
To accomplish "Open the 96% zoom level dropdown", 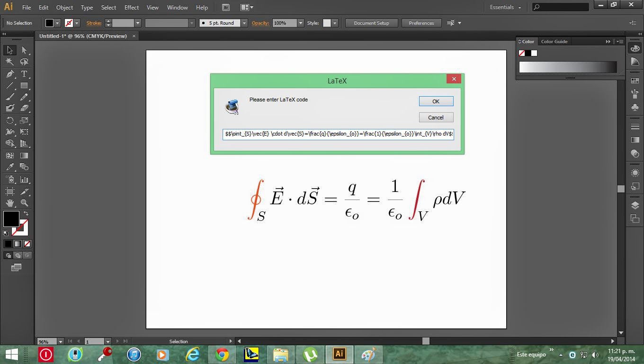I will click(60, 341).
